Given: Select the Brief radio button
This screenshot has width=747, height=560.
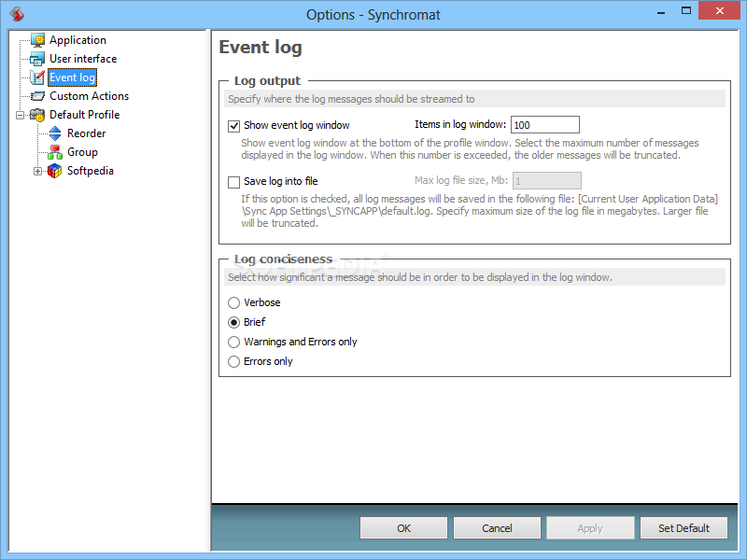Looking at the screenshot, I should 234,322.
